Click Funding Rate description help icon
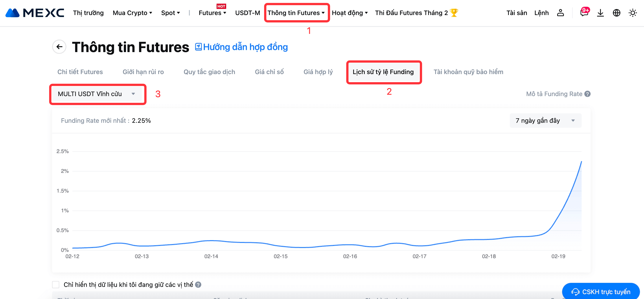 pyautogui.click(x=587, y=94)
